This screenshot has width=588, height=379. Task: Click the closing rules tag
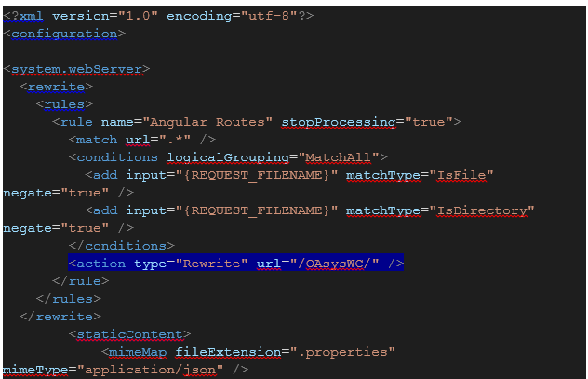click(x=68, y=299)
